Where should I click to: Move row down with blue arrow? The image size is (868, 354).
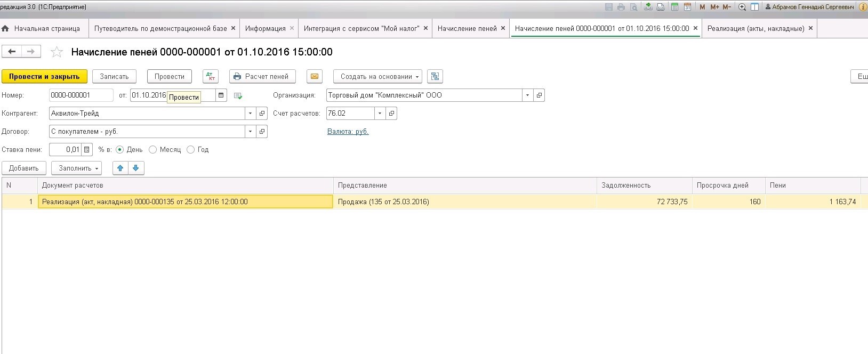coord(136,168)
